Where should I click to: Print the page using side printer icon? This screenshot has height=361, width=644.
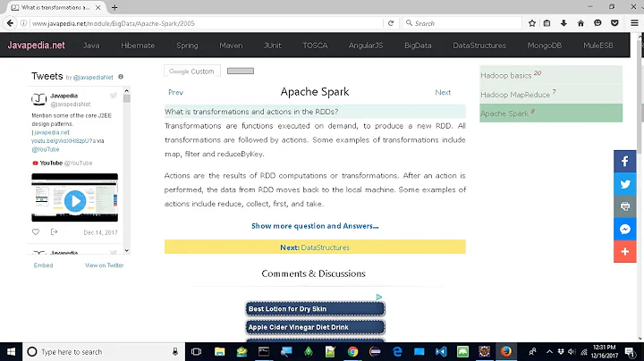click(624, 206)
